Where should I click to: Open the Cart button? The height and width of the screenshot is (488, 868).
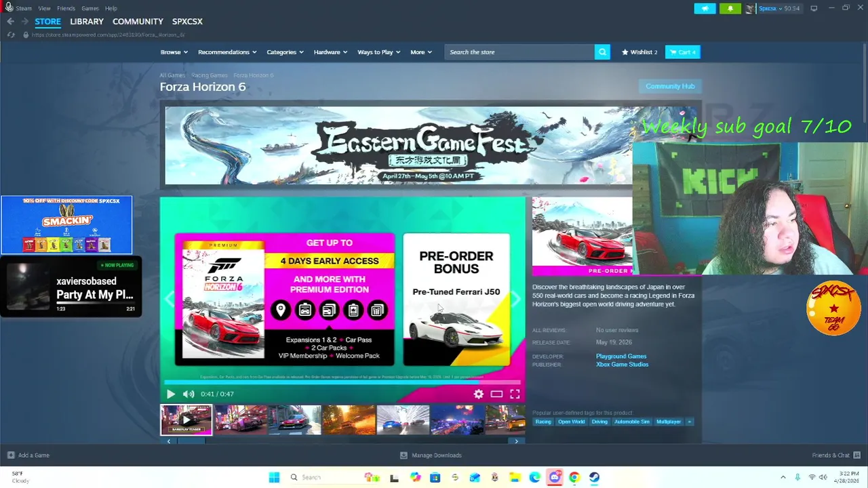pos(683,52)
